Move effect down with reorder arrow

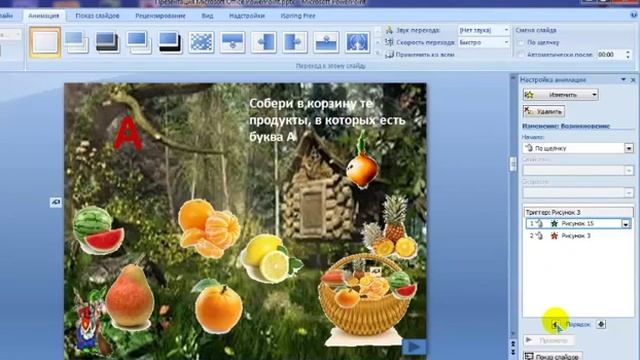click(x=601, y=324)
